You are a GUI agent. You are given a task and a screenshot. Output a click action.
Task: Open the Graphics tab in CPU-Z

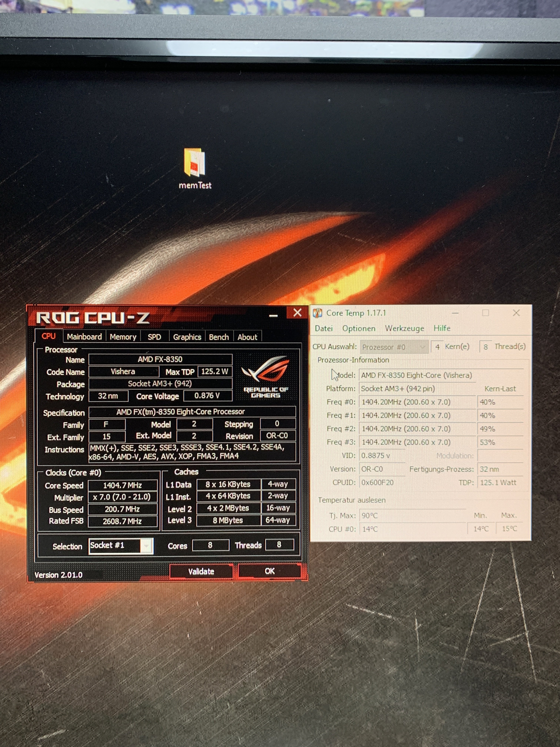coord(187,337)
